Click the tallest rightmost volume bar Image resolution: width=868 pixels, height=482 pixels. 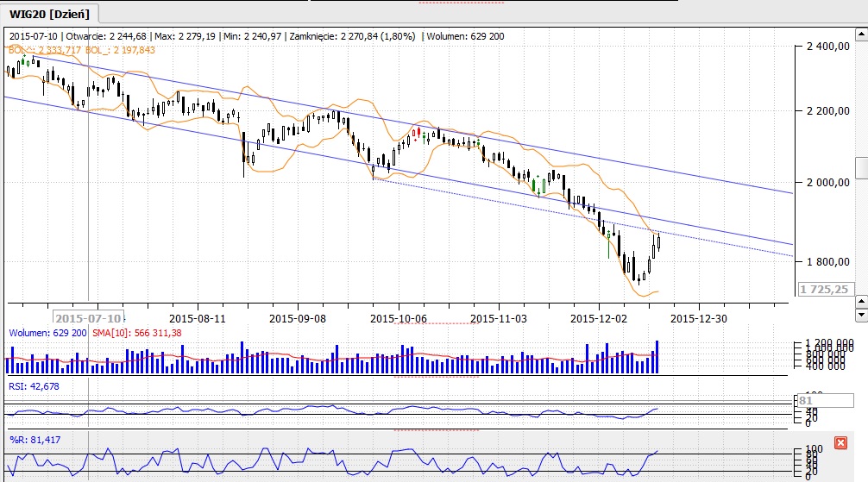click(657, 356)
